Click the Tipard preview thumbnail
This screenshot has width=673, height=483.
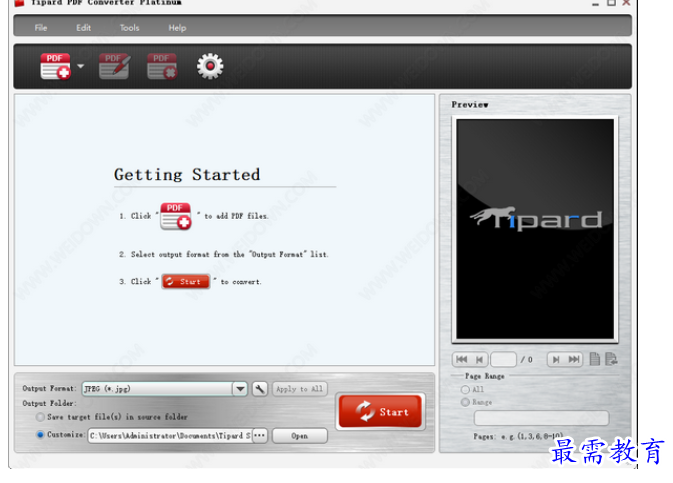[535, 229]
